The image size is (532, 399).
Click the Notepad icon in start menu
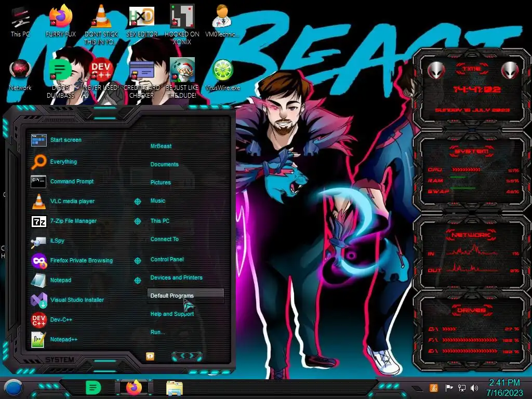tap(38, 280)
